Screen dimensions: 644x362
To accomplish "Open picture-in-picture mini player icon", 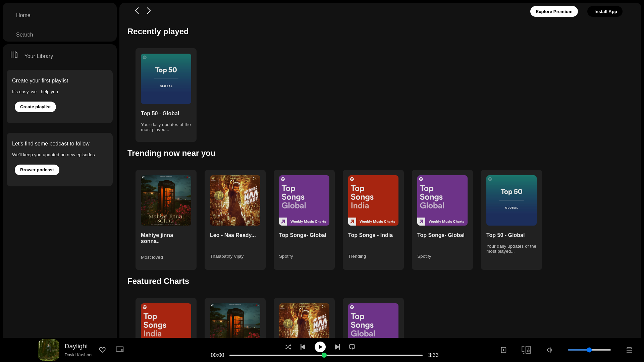I will (x=120, y=349).
